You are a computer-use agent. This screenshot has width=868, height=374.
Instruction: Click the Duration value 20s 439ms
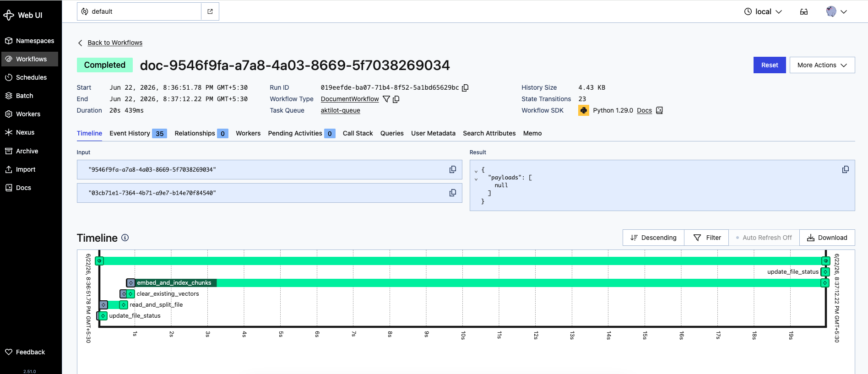click(x=126, y=110)
